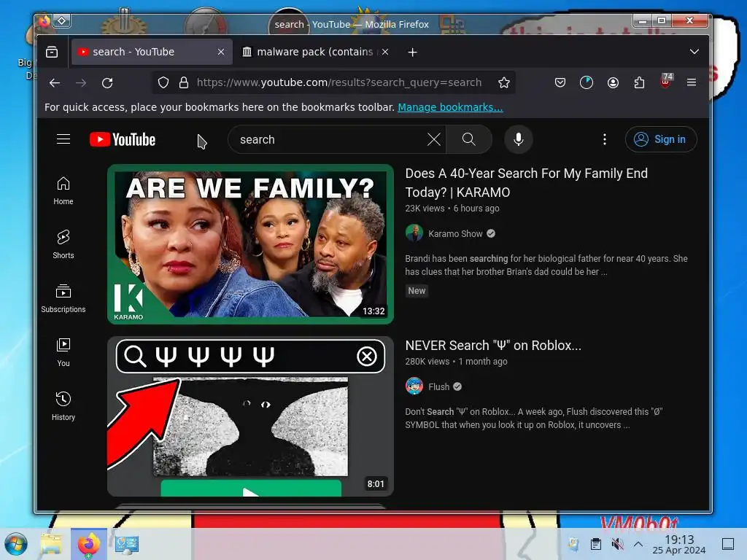
Task: Switch to the malware pack tab
Action: (x=314, y=52)
